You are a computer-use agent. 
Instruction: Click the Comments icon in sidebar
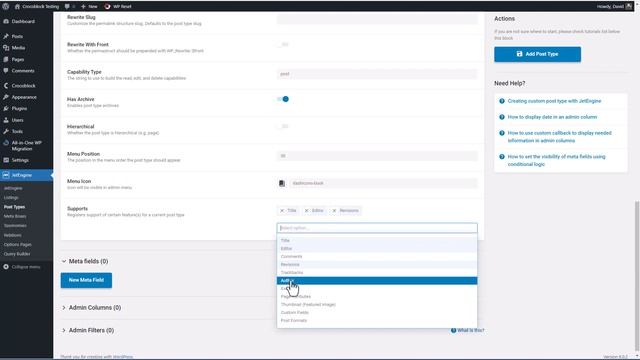[x=6, y=71]
